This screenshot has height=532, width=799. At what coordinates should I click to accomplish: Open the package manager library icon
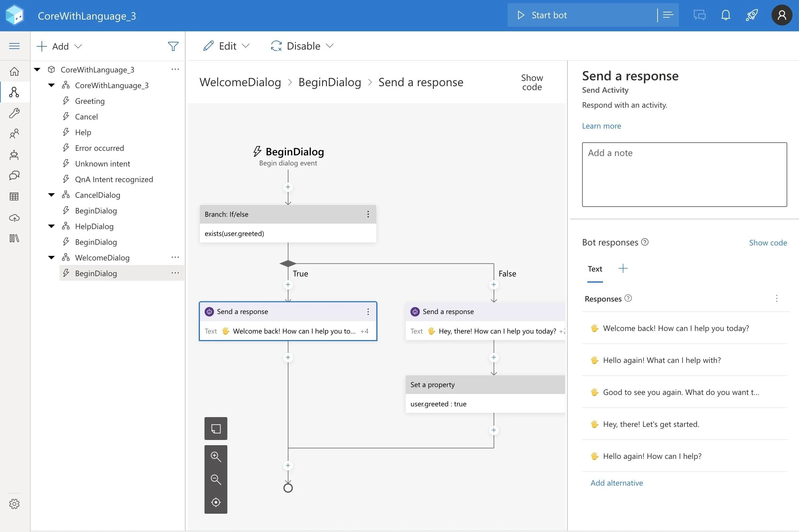[14, 238]
